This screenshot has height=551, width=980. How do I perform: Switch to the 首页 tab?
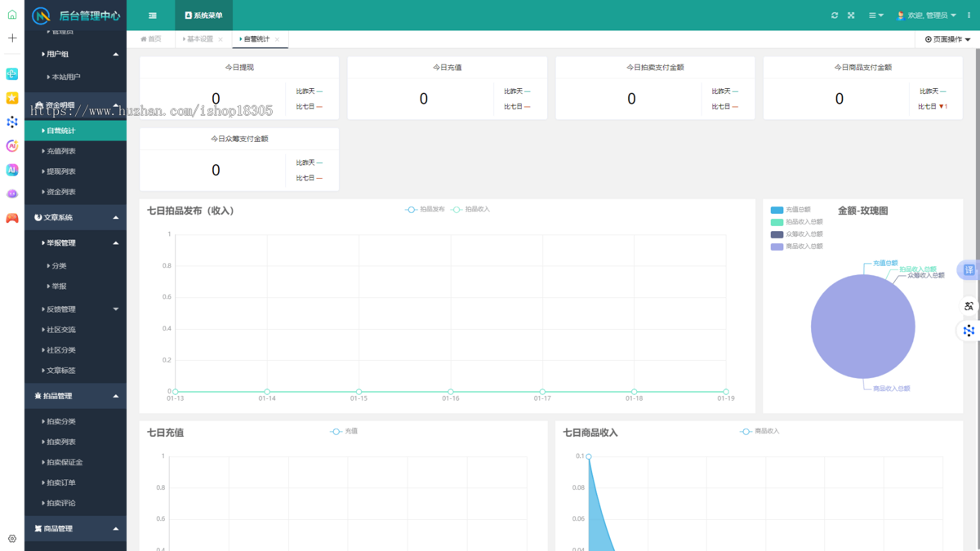tap(151, 39)
